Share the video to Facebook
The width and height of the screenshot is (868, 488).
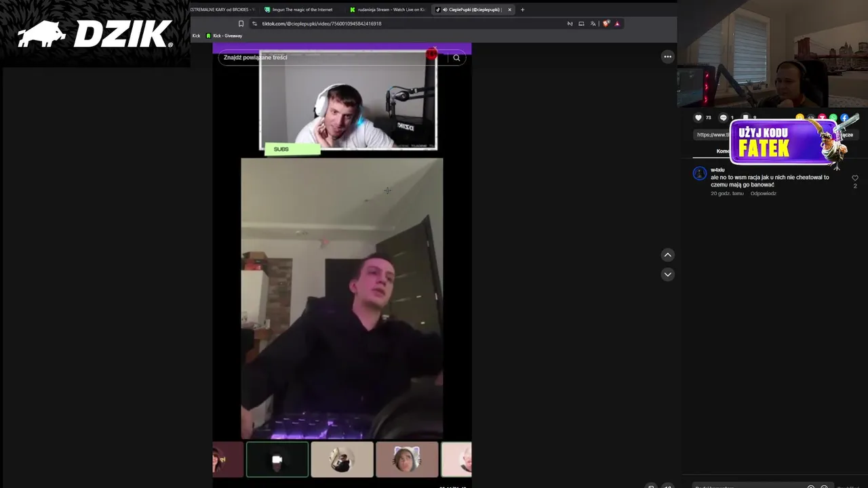click(845, 118)
